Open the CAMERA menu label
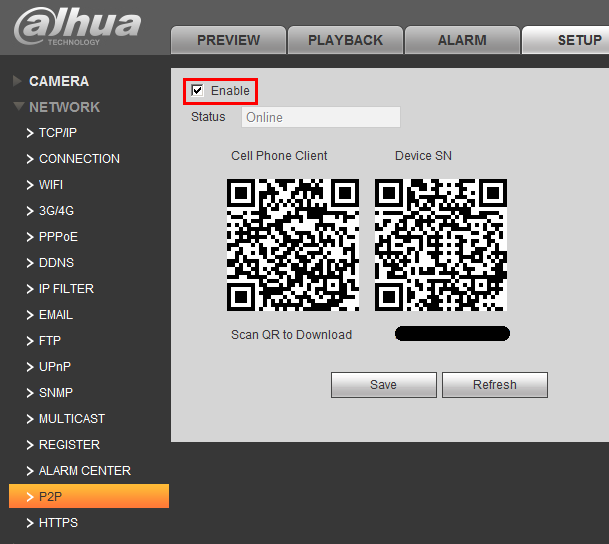The image size is (609, 544). [x=59, y=81]
